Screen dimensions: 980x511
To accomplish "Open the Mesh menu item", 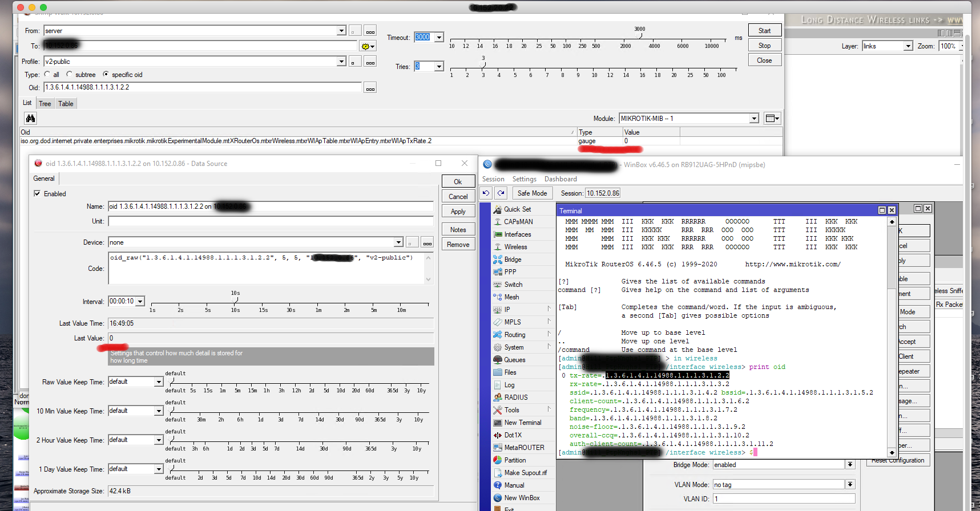I will [511, 297].
